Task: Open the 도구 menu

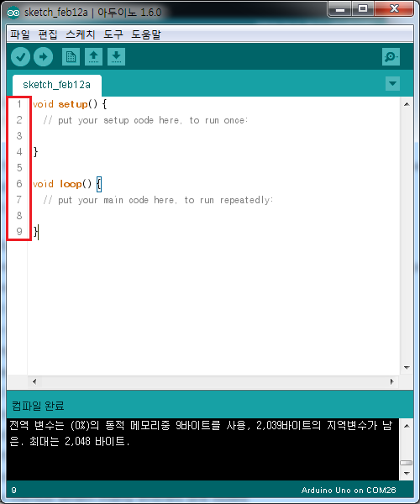Action: (x=113, y=34)
